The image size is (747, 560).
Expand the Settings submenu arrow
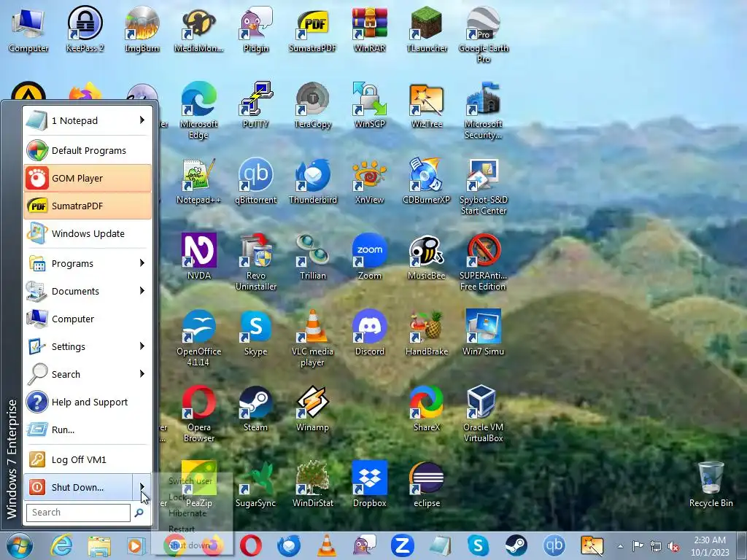[142, 346]
